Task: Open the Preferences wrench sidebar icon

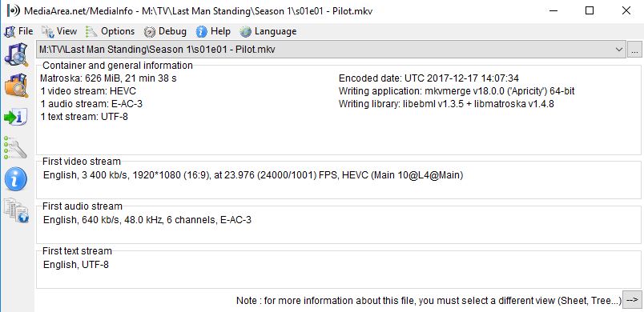Action: pyautogui.click(x=16, y=147)
